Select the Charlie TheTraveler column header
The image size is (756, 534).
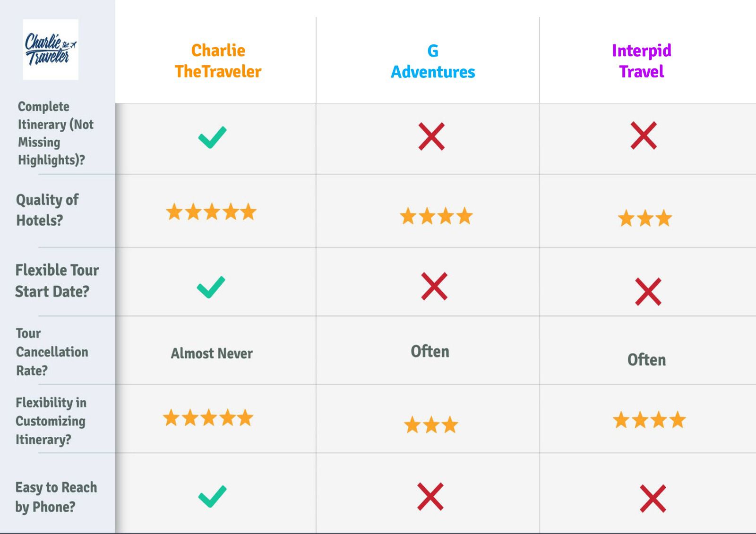[218, 61]
